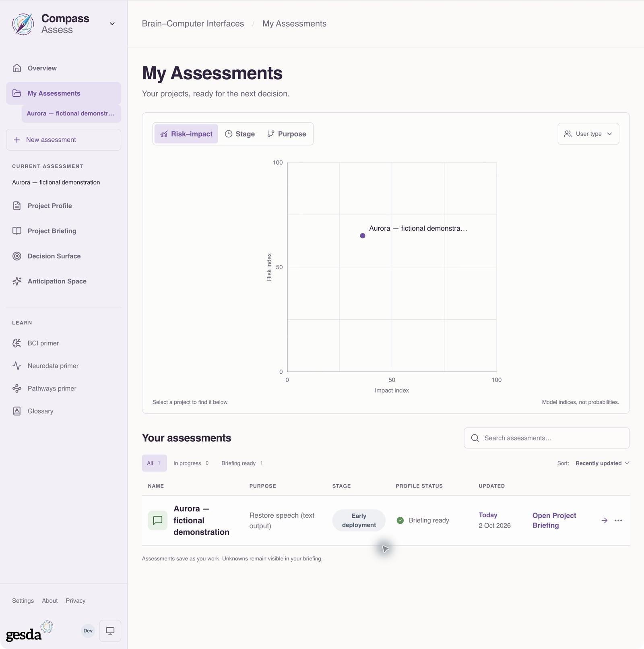Open the Aurora sub-item under My Assessments

[71, 114]
